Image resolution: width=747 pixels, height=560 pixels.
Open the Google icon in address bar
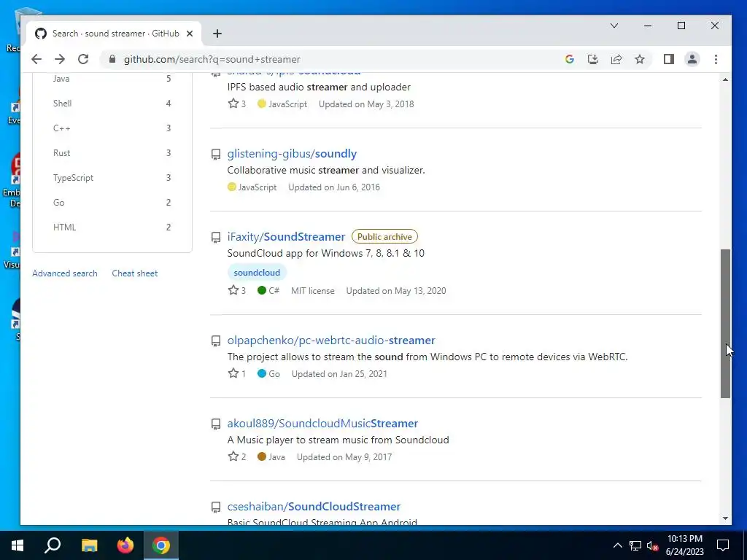[569, 59]
